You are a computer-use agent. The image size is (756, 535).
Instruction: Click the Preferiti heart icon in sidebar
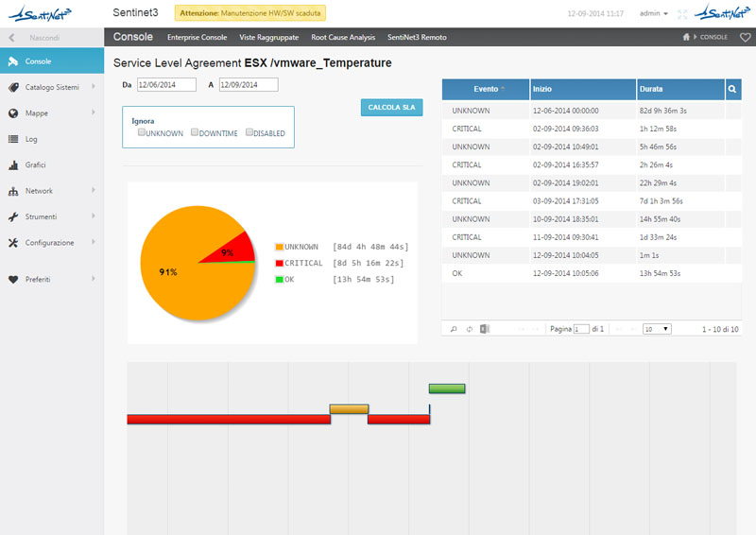[x=13, y=280]
